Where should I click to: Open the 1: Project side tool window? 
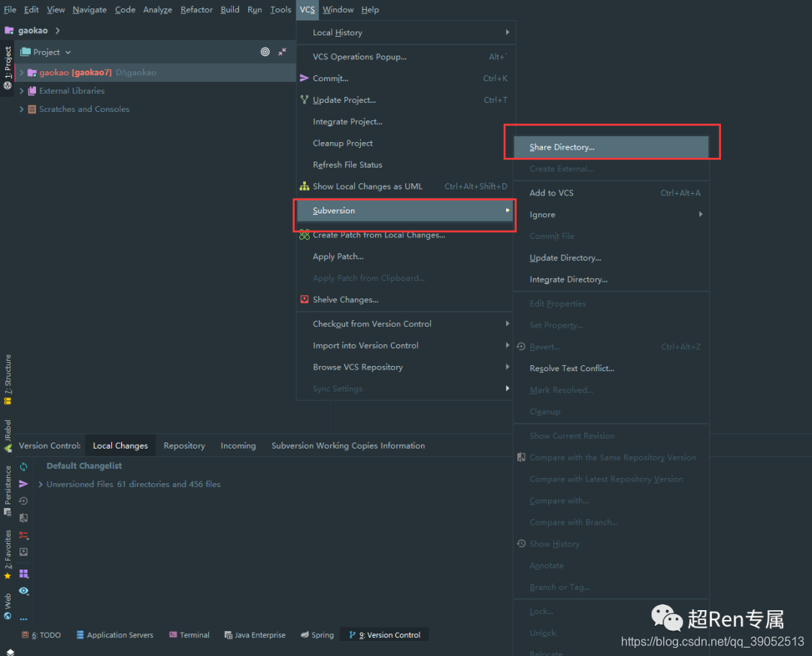(x=8, y=68)
